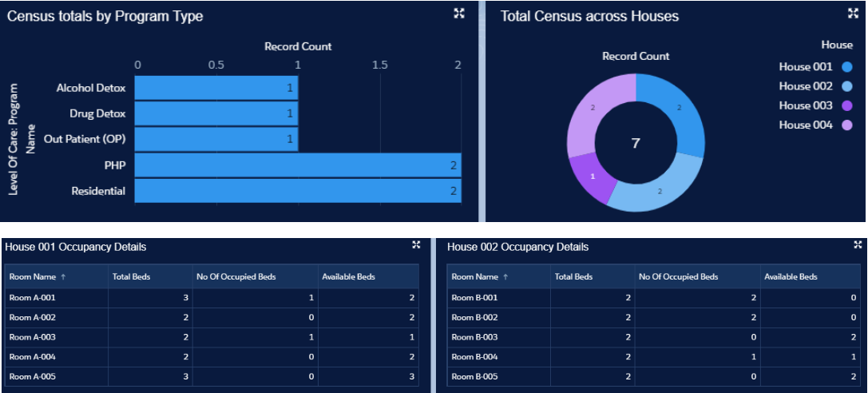The image size is (868, 393).
Task: Expand the House 001 Occupancy Details table
Action: tap(416, 245)
